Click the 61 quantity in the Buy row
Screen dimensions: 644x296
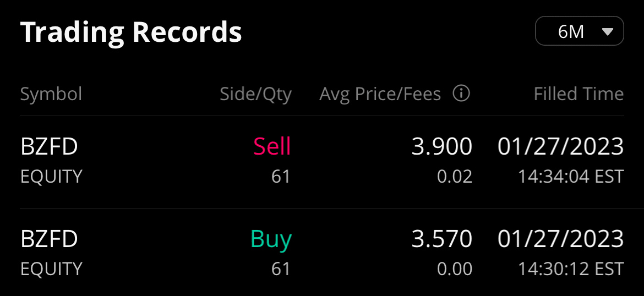(281, 269)
